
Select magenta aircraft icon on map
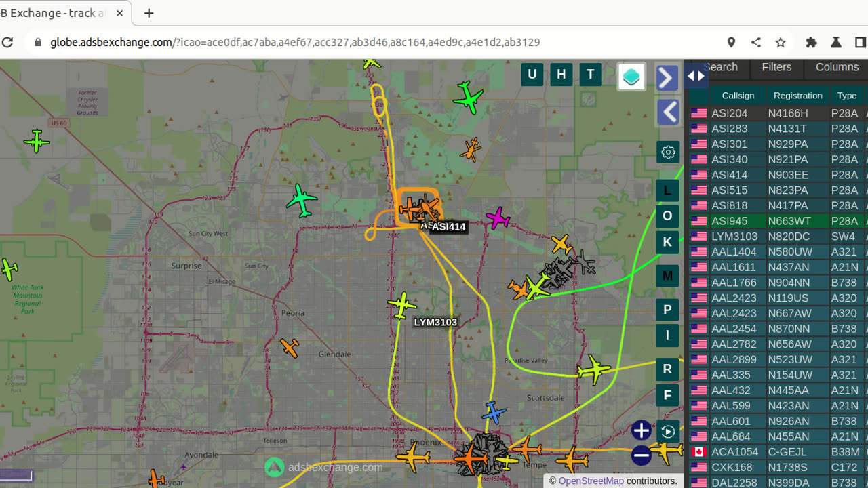[498, 218]
